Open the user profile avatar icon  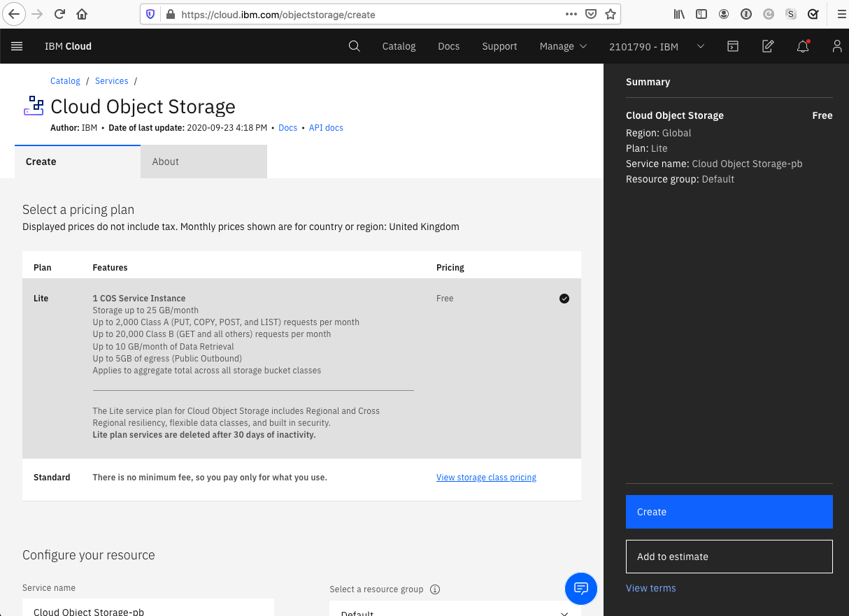click(837, 46)
